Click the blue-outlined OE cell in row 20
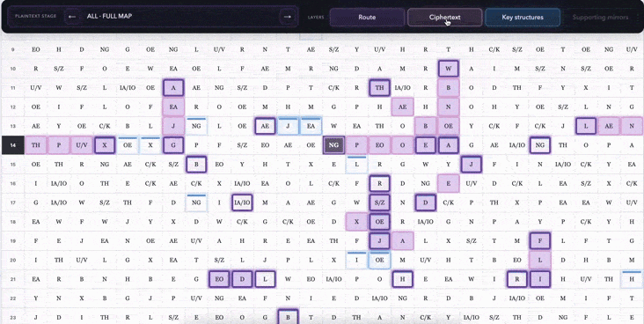The image size is (644, 324). [x=379, y=260]
